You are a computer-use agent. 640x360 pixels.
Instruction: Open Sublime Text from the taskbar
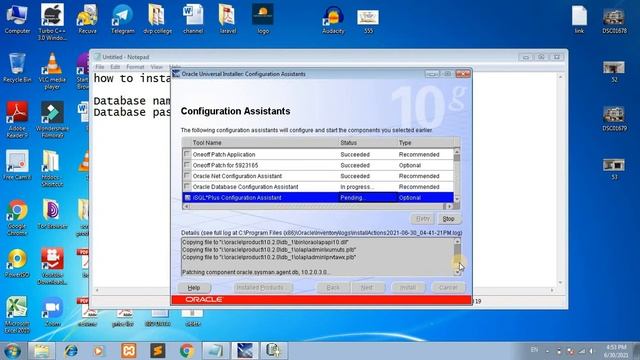[x=158, y=351]
